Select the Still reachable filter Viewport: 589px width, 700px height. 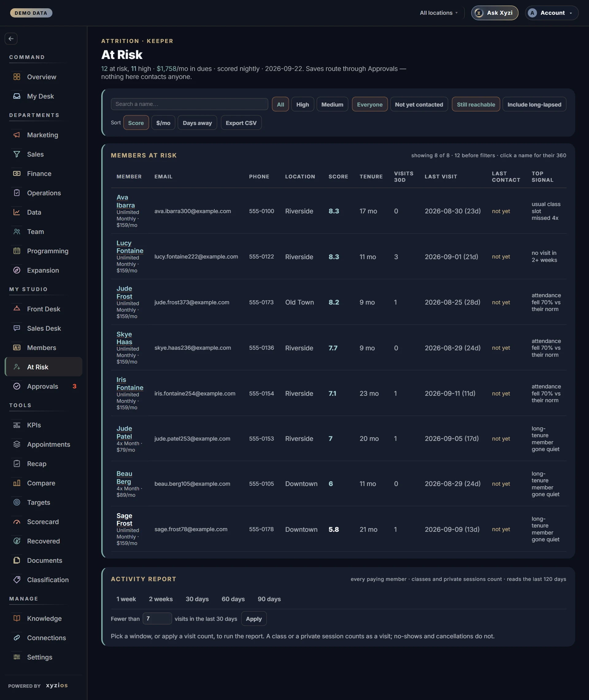coord(475,105)
